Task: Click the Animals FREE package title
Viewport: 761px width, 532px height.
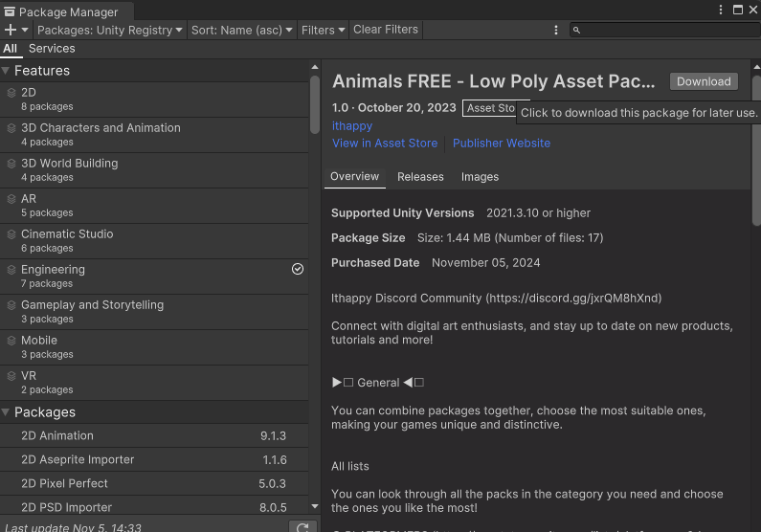Action: (x=494, y=81)
